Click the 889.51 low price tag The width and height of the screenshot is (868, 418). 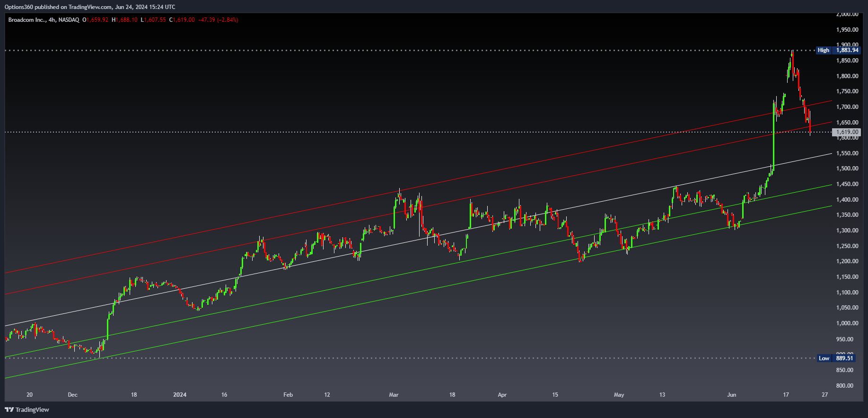tap(844, 358)
